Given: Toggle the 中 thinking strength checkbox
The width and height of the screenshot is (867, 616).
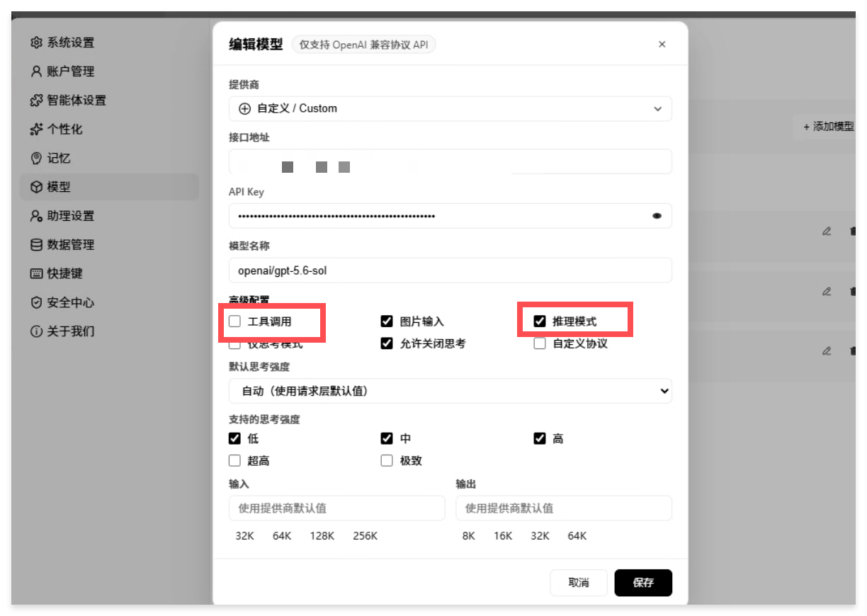Looking at the screenshot, I should (x=387, y=439).
